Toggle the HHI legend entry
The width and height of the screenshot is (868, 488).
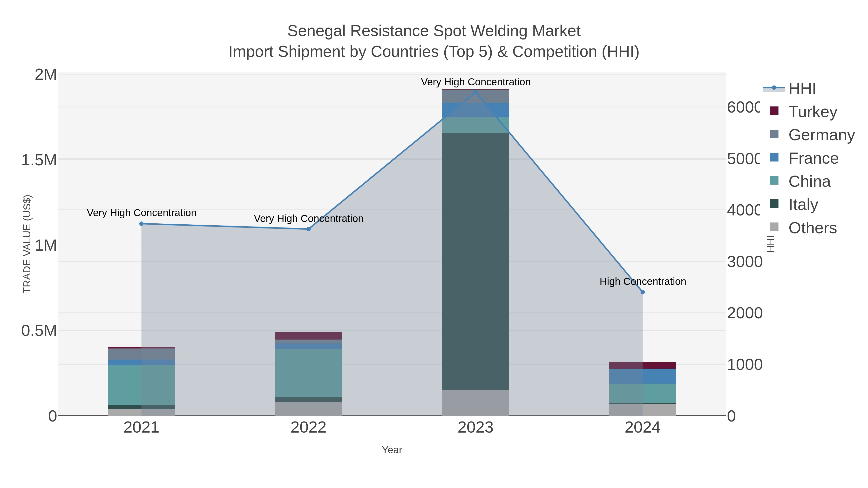click(x=789, y=88)
